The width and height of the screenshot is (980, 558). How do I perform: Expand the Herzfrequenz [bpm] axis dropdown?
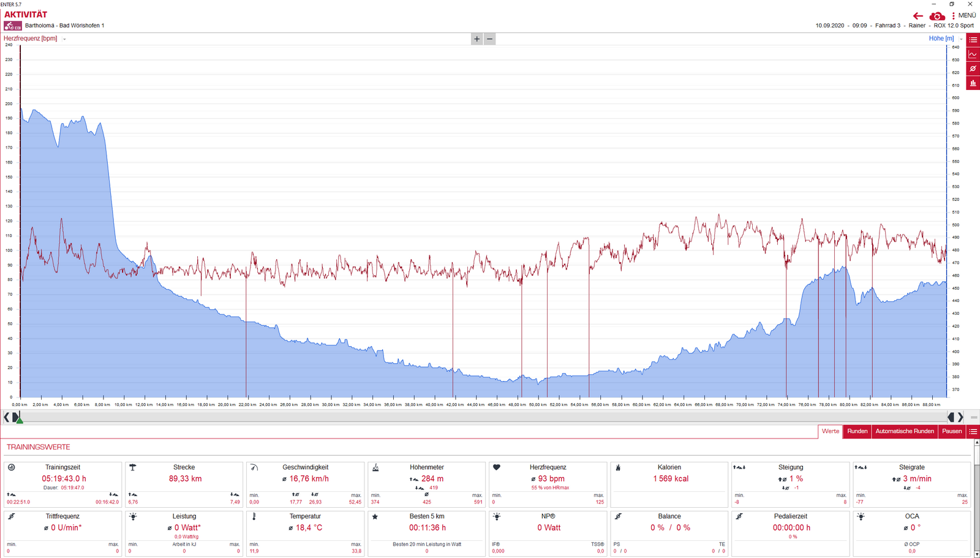(64, 39)
